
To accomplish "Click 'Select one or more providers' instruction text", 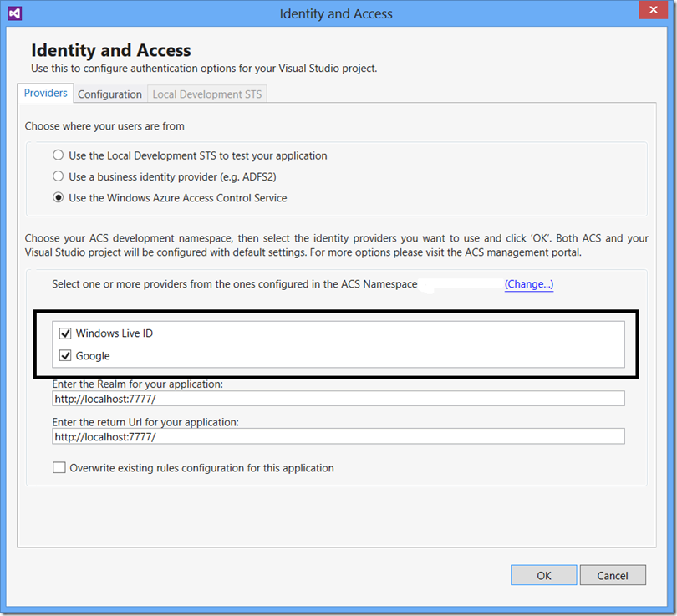I will pos(235,284).
